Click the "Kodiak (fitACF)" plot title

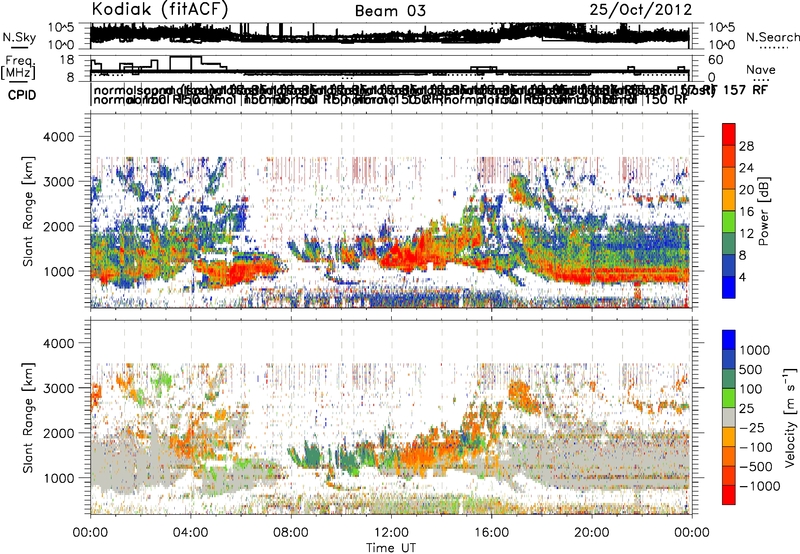click(x=160, y=10)
